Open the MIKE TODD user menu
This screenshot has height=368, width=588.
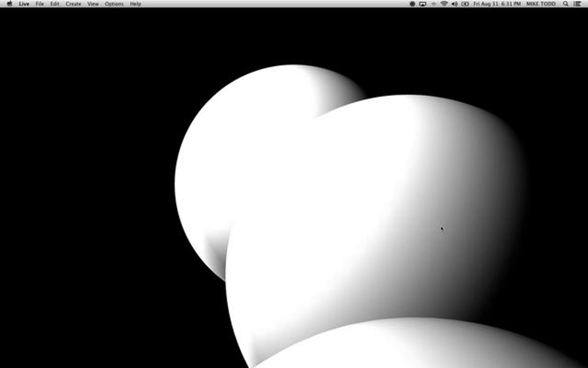click(541, 4)
